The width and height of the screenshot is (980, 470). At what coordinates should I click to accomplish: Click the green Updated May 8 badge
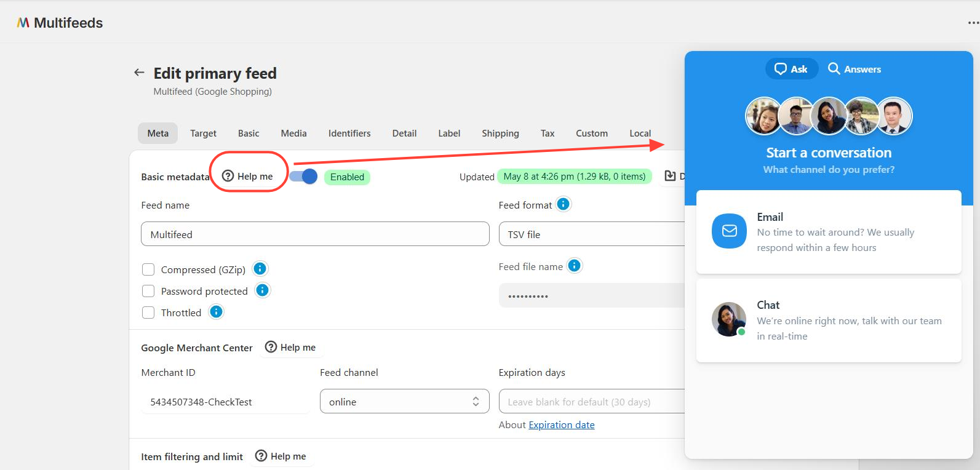[575, 177]
